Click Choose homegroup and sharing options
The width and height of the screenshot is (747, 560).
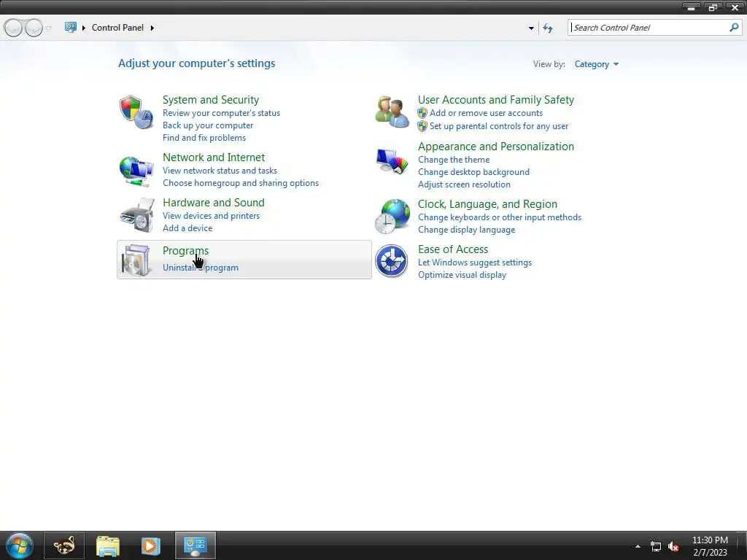click(x=241, y=183)
